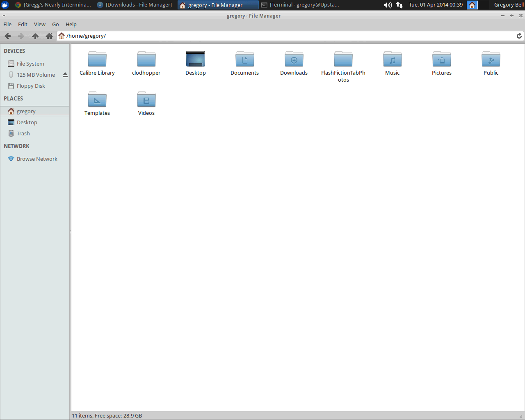Image resolution: width=525 pixels, height=420 pixels.
Task: Switch to the Terminal window in taskbar
Action: [300, 5]
